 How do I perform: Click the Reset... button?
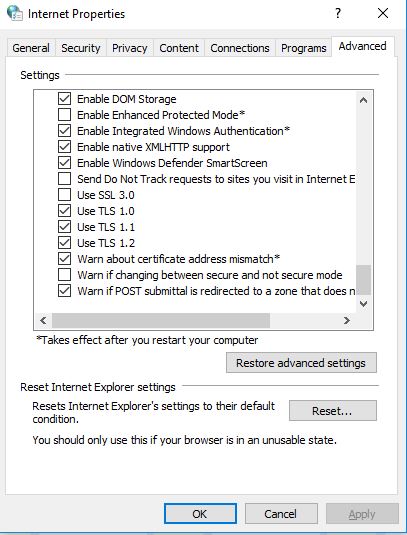tap(333, 410)
